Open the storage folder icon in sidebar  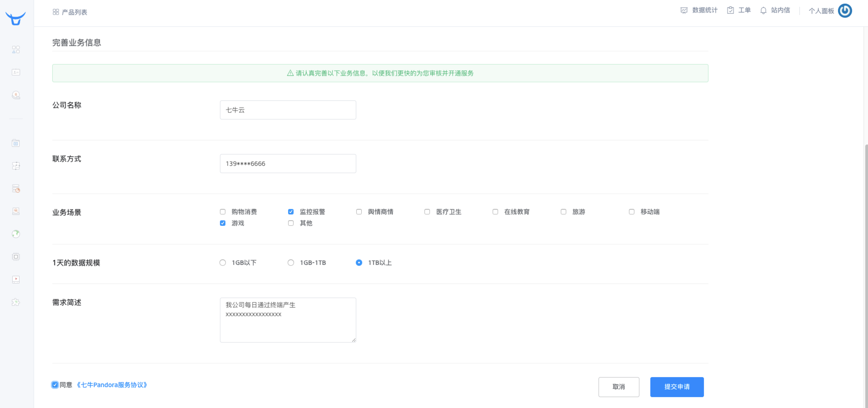click(x=16, y=143)
